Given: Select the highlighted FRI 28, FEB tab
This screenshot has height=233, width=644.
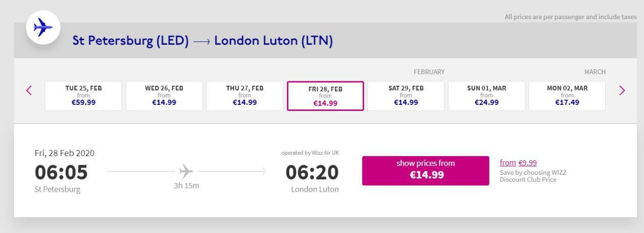Looking at the screenshot, I should [325, 96].
